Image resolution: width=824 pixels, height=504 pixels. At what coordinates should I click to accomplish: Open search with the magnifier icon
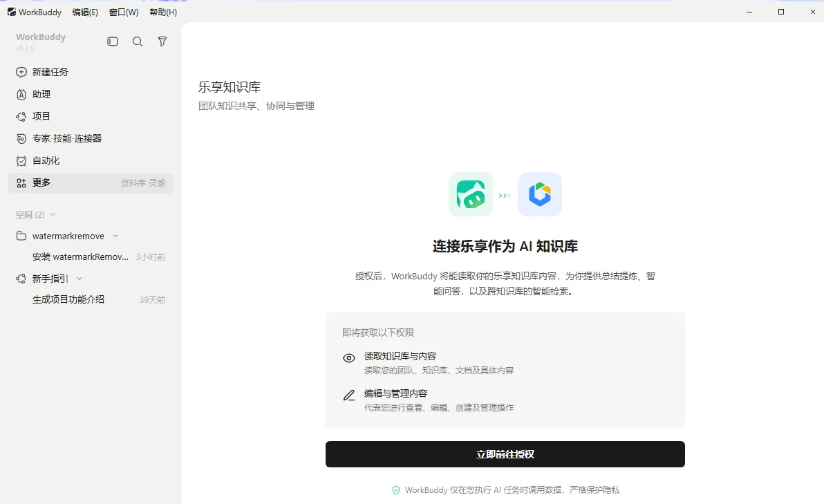tap(137, 41)
